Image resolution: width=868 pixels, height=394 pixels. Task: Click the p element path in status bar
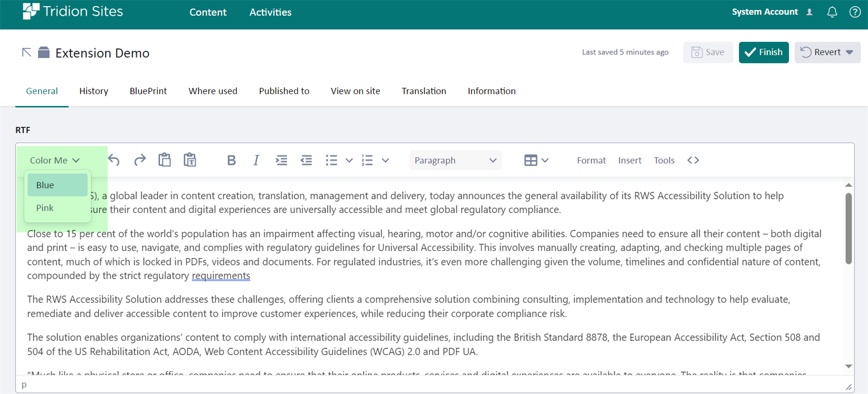pyautogui.click(x=24, y=384)
